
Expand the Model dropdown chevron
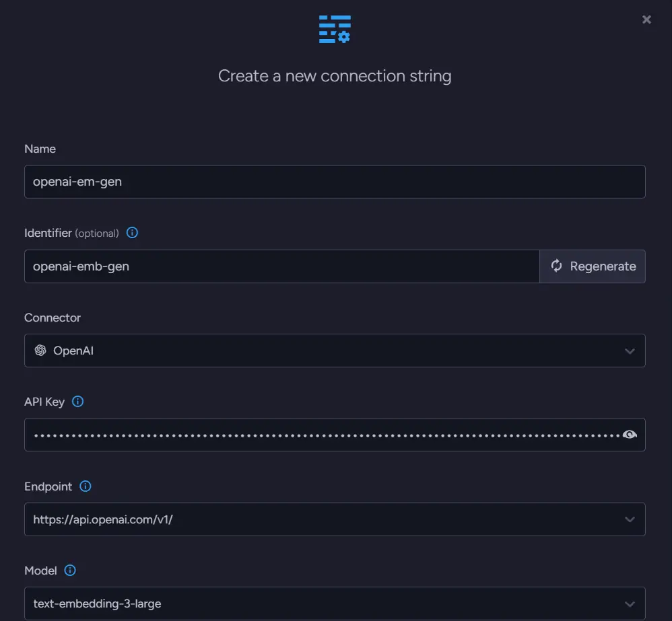click(630, 604)
